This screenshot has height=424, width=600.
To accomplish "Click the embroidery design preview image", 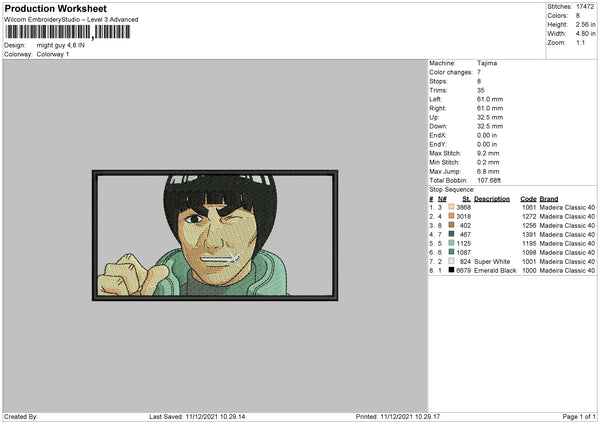I will click(x=215, y=235).
